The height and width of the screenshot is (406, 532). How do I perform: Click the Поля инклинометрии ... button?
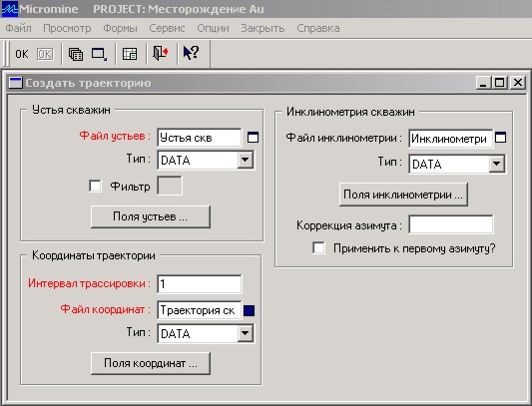[x=403, y=195]
